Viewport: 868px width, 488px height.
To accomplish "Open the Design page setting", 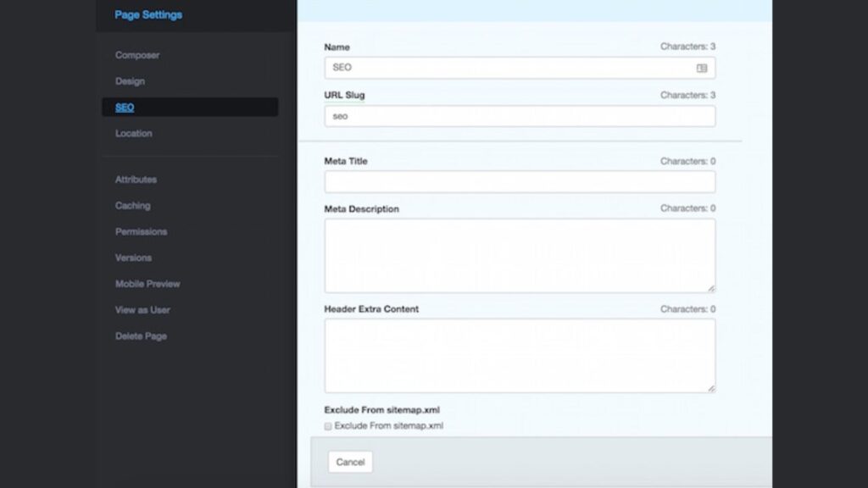I will tap(130, 81).
